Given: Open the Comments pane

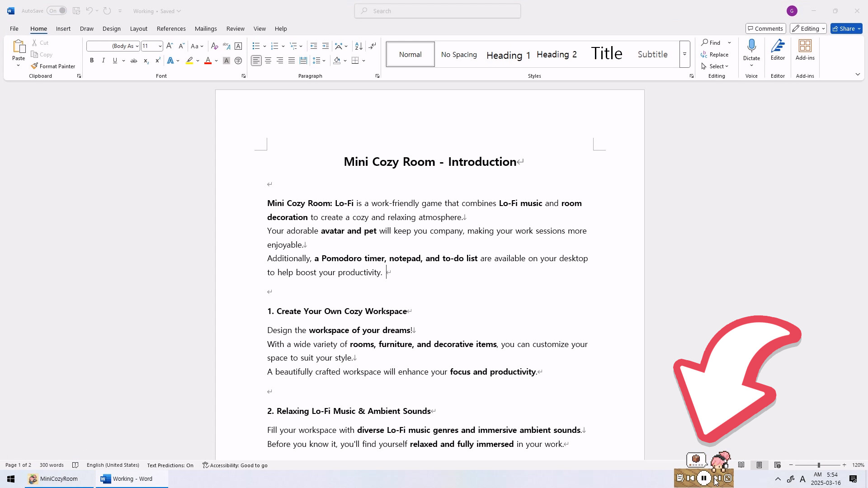Looking at the screenshot, I should (765, 28).
